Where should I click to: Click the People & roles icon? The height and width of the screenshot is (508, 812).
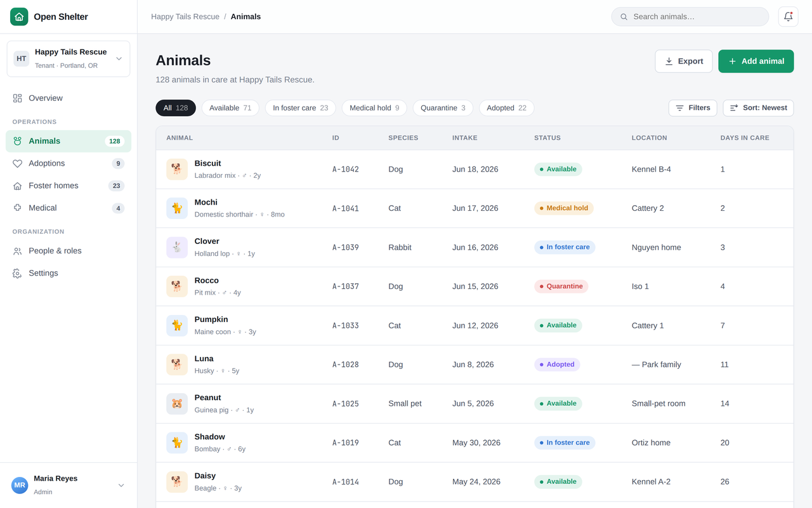click(x=17, y=251)
